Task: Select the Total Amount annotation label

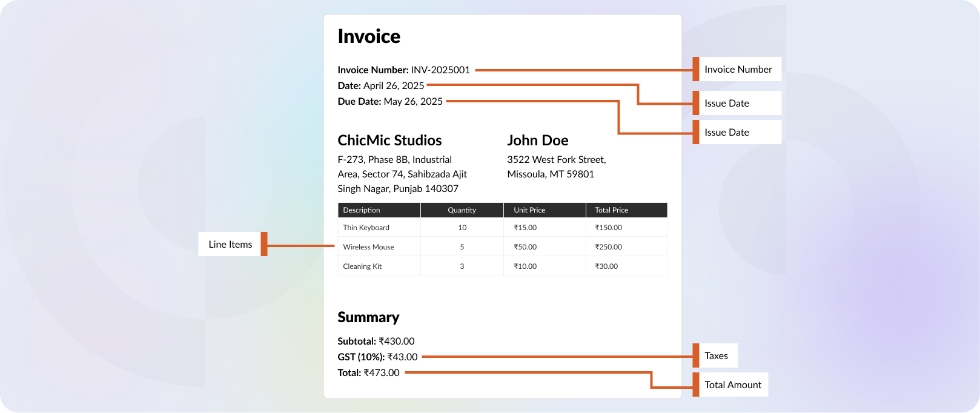Action: pos(732,385)
